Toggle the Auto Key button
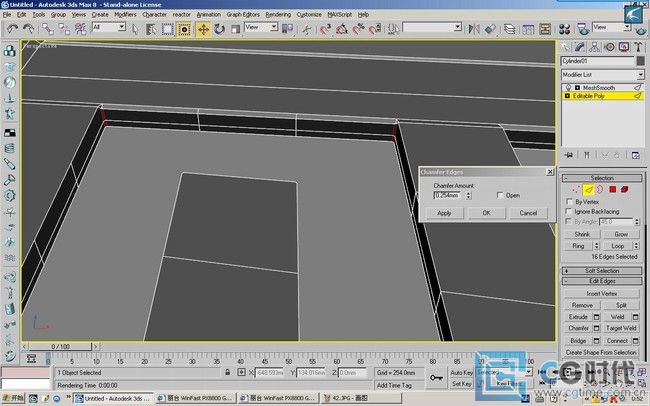This screenshot has height=406, width=650. tap(461, 373)
